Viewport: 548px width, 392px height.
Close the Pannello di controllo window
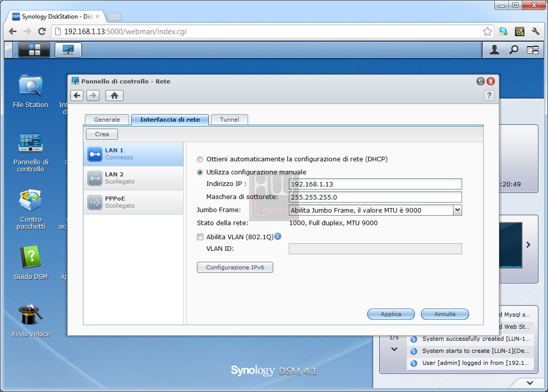(x=491, y=81)
